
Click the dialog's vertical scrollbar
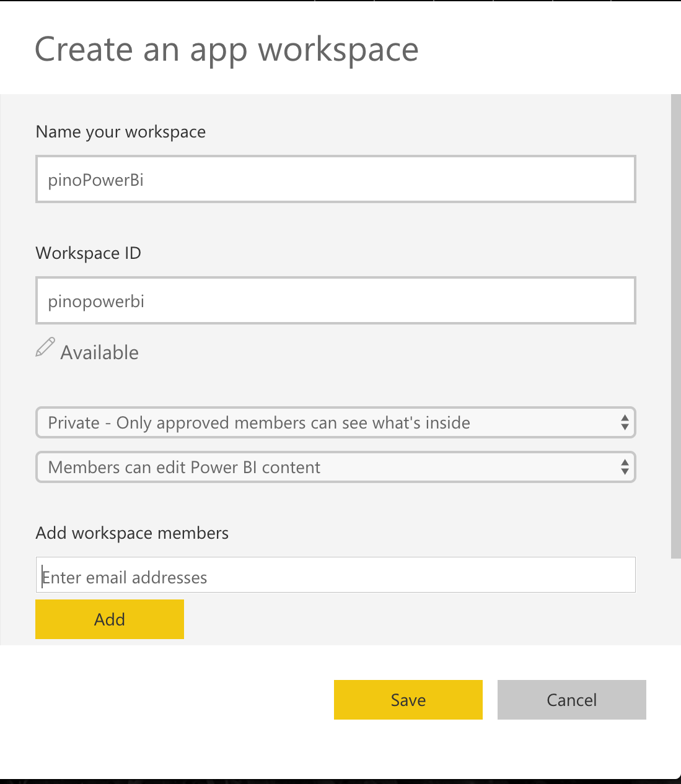(676, 326)
